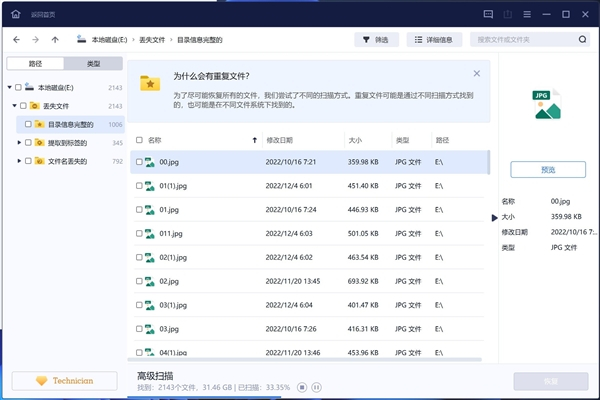600x400 pixels.
Task: Select the 路径 tab
Action: click(36, 63)
